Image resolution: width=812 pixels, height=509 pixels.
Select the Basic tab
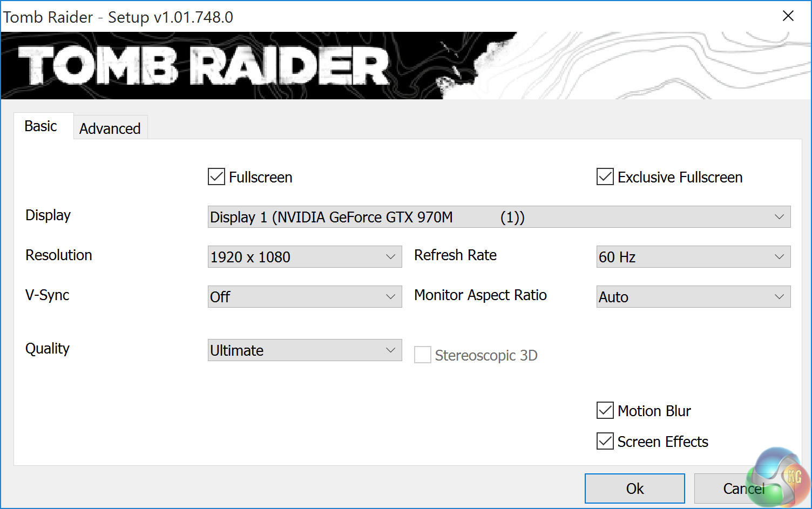43,126
